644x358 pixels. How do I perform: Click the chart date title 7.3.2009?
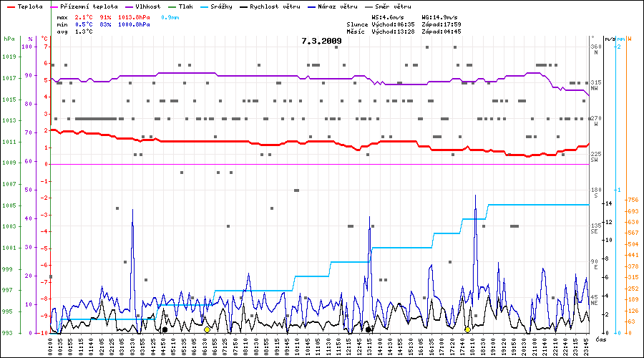(321, 41)
